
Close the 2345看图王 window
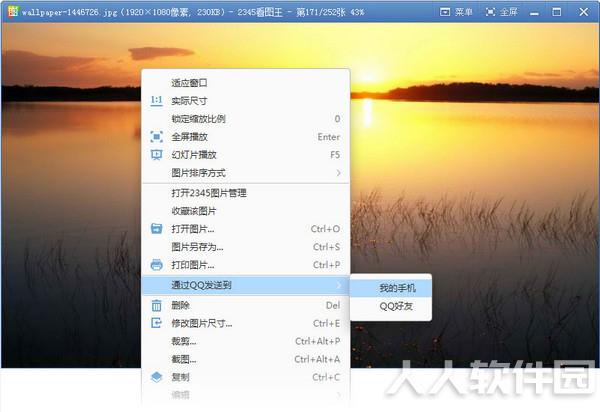point(584,12)
